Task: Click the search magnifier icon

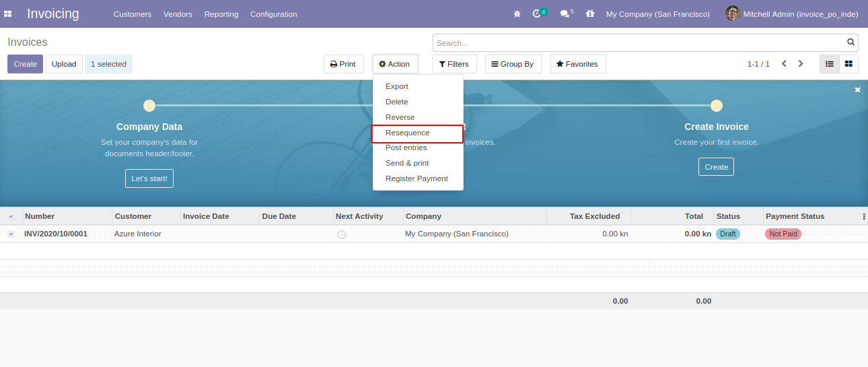Action: tap(851, 42)
